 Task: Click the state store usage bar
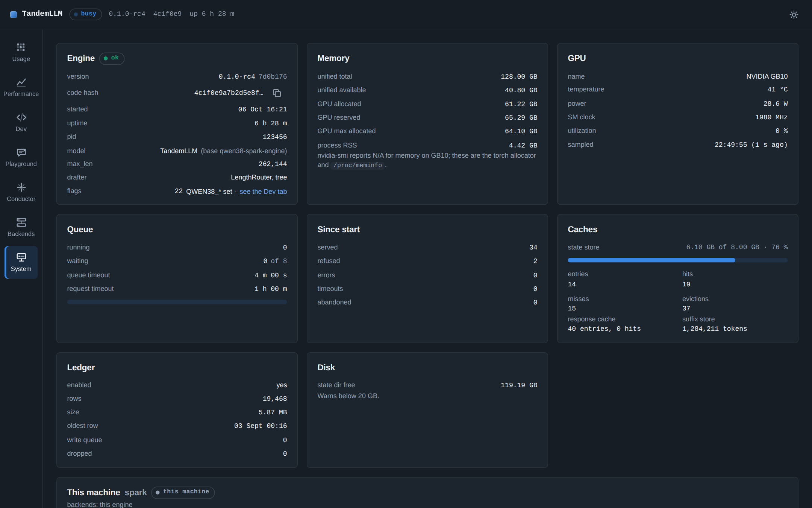tap(677, 260)
